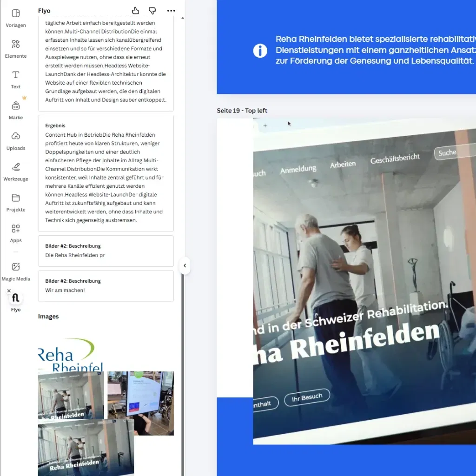Select the website photo on page 19
Viewport: 476px width, 476px height.
[x=364, y=281]
